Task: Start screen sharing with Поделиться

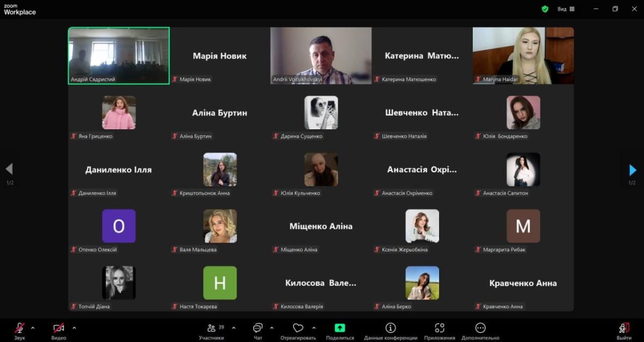Action: coord(340,331)
